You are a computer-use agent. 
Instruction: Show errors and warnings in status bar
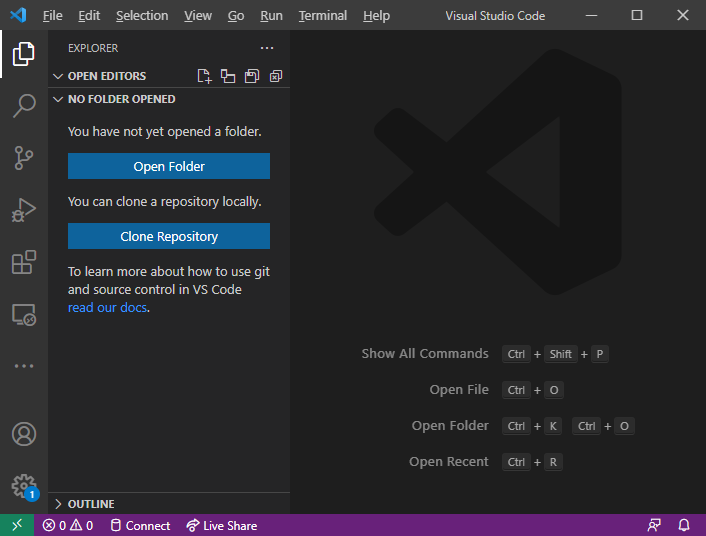point(68,526)
